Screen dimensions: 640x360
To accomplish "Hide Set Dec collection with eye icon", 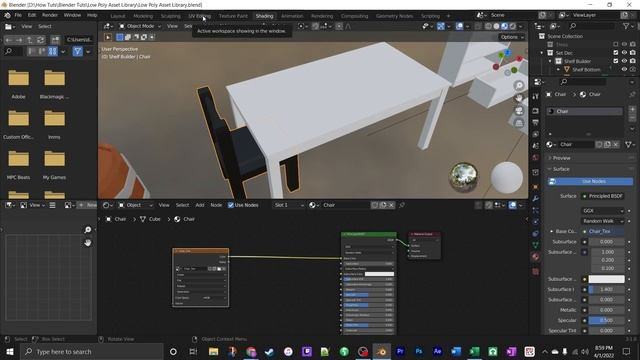I will 624,53.
